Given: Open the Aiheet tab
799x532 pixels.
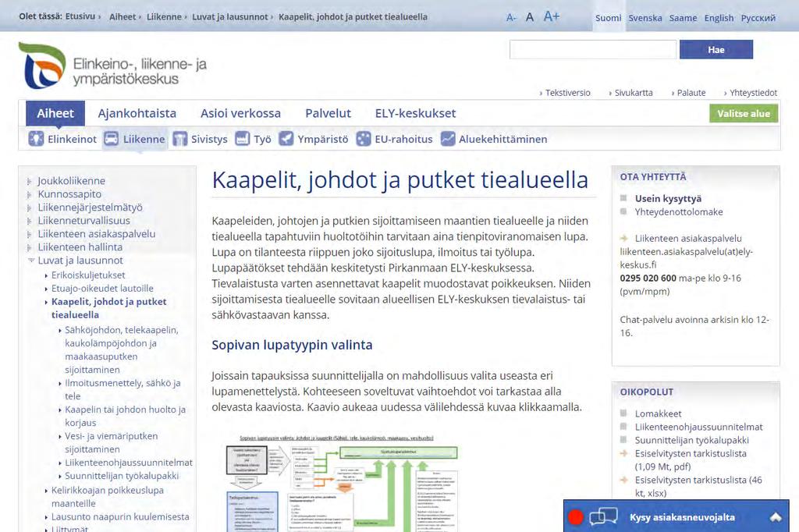Looking at the screenshot, I should (x=55, y=113).
